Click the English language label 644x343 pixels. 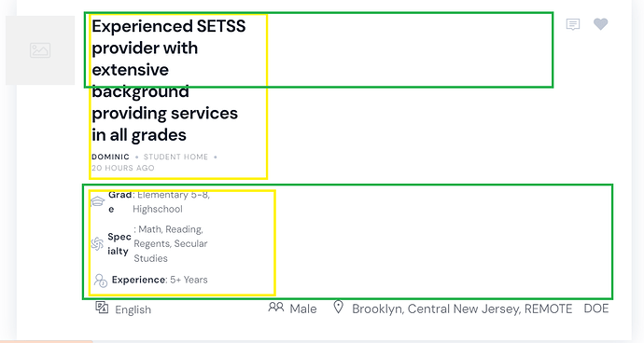tap(133, 309)
